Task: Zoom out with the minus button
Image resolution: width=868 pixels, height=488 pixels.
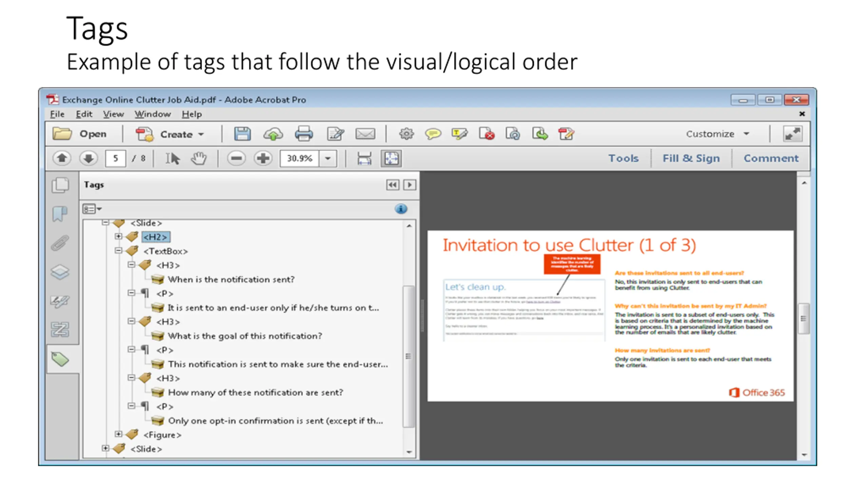Action: [236, 158]
